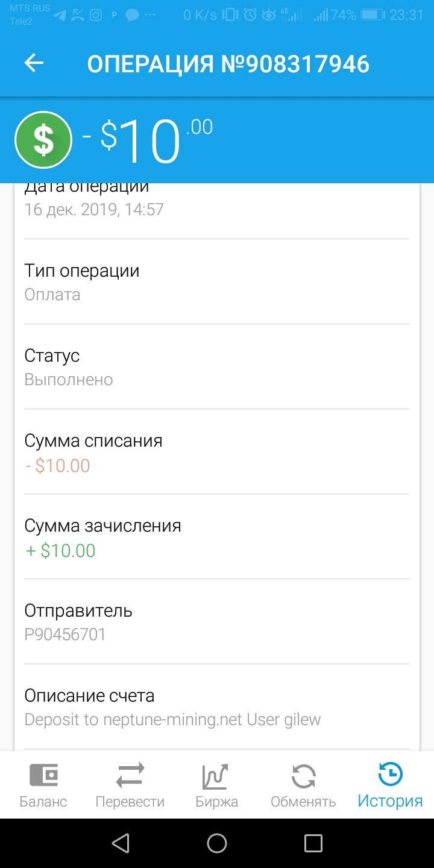Switch to the Биржа tab label
The width and height of the screenshot is (434, 868).
tap(217, 802)
